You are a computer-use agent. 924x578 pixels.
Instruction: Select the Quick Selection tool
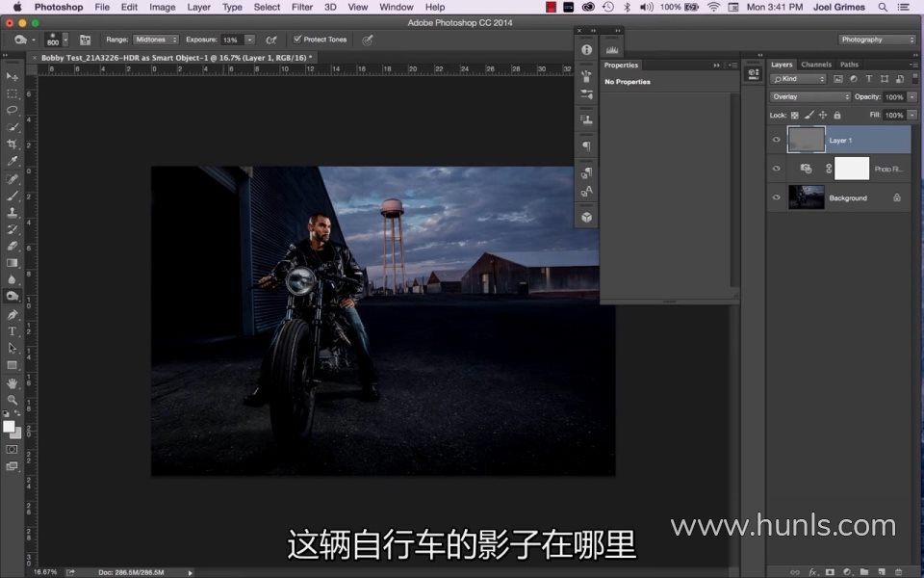coord(12,127)
